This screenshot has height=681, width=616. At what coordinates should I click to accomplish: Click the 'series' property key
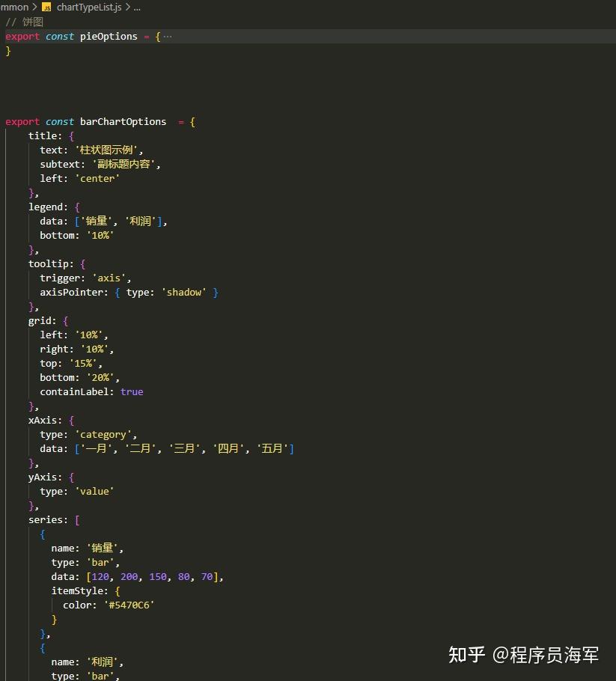(x=46, y=520)
